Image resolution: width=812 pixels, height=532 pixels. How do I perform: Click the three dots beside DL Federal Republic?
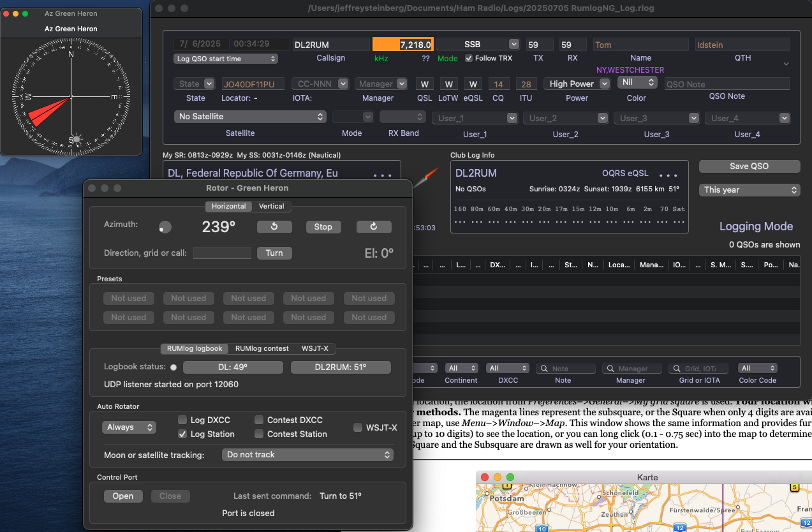point(382,174)
